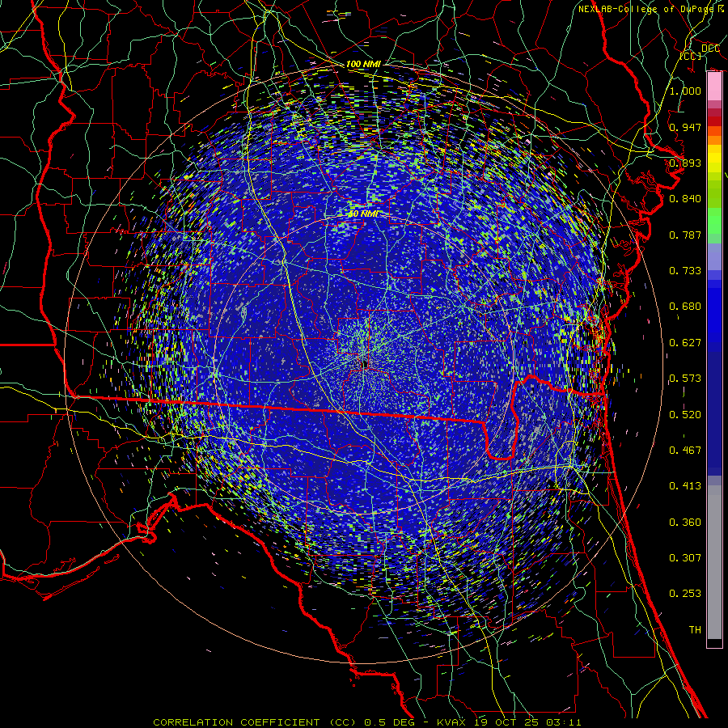Screen dimensions: 728x728
Task: Click the 0.307 legend value
Action: point(685,558)
